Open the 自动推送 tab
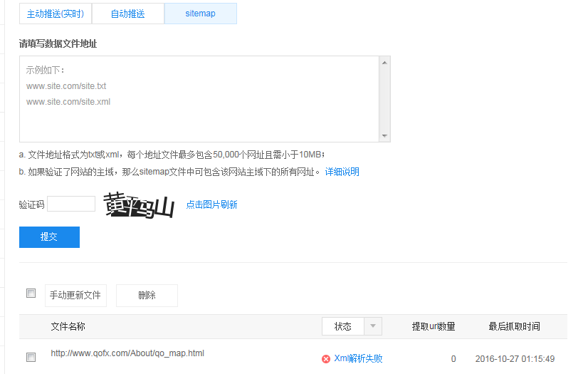 click(128, 14)
